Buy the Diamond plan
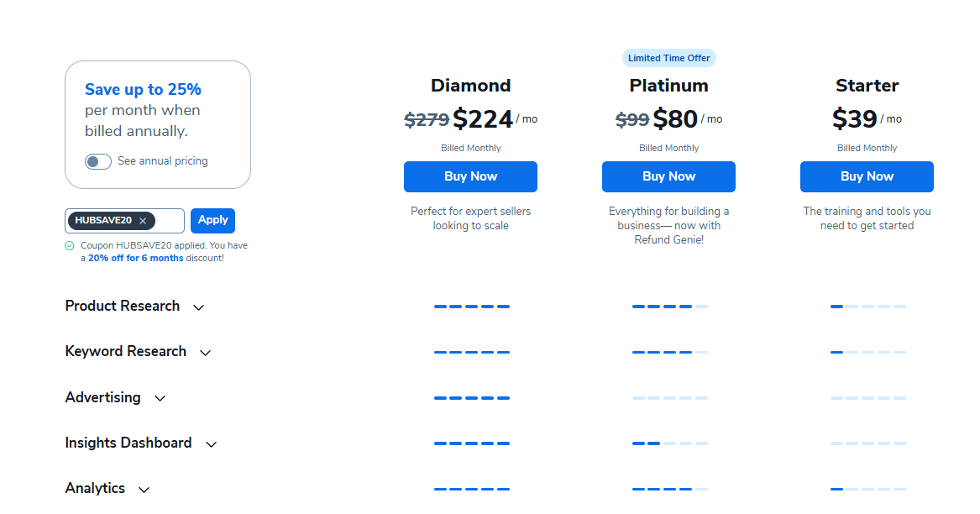The height and width of the screenshot is (514, 980). coord(470,176)
